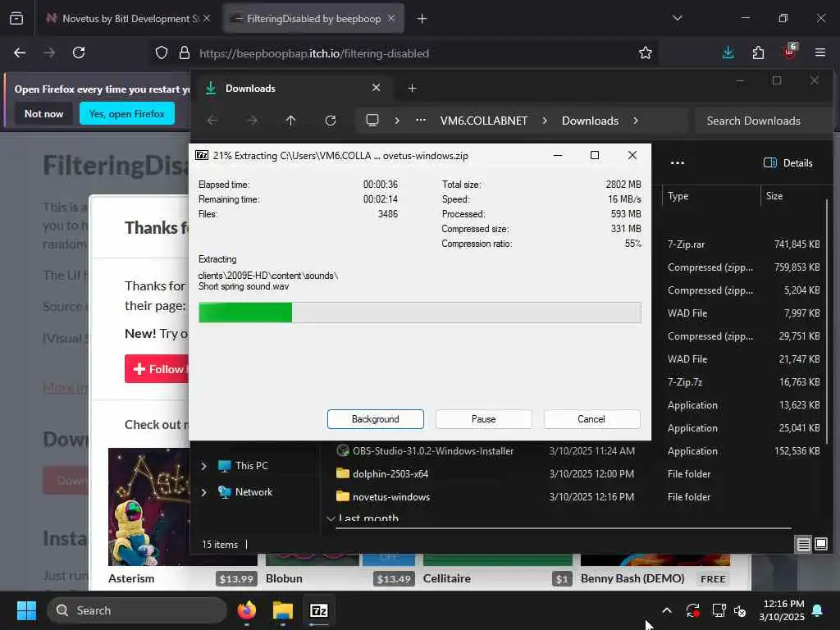Expand This PC in navigation pane
The width and height of the screenshot is (840, 630).
[x=203, y=466]
